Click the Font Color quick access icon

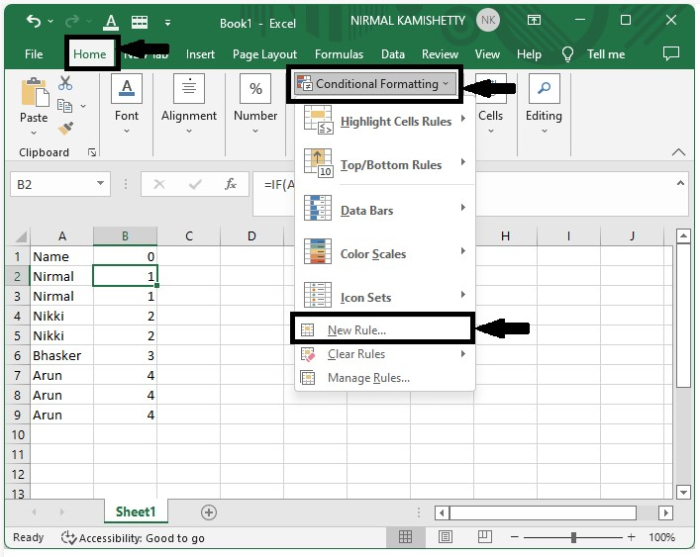tap(111, 21)
